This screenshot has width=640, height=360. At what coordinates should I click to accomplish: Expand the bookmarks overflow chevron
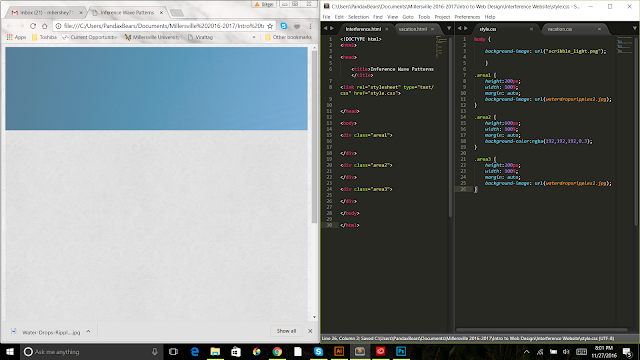[254, 37]
